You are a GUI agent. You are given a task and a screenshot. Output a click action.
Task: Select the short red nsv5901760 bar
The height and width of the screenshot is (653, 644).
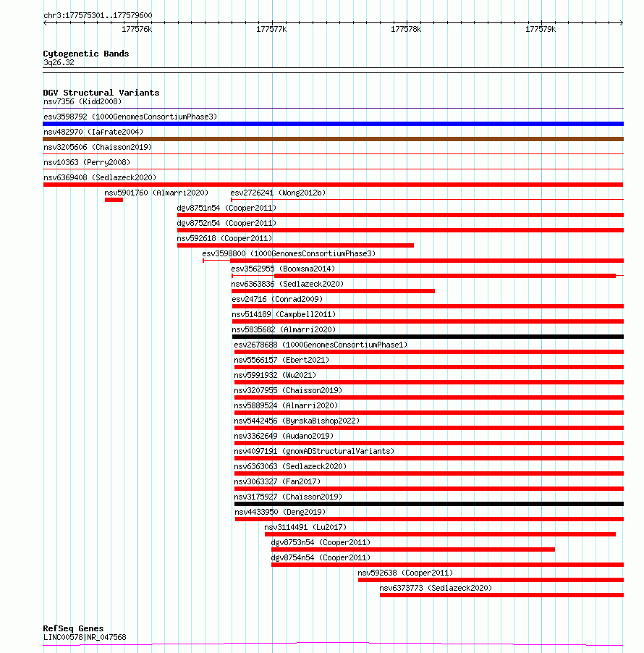(x=114, y=200)
